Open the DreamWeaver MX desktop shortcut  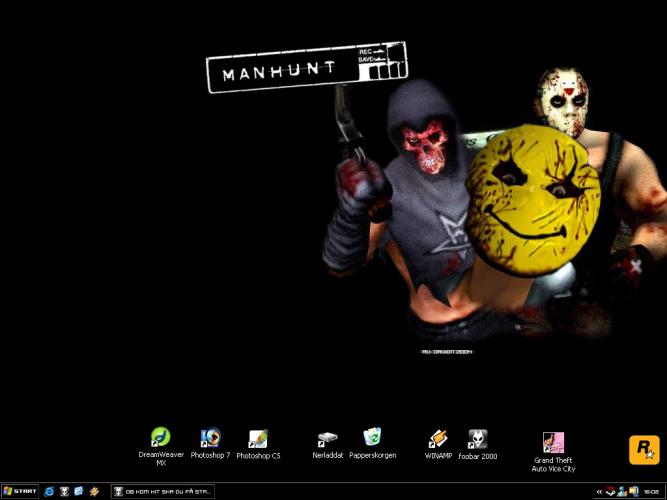coord(160,438)
